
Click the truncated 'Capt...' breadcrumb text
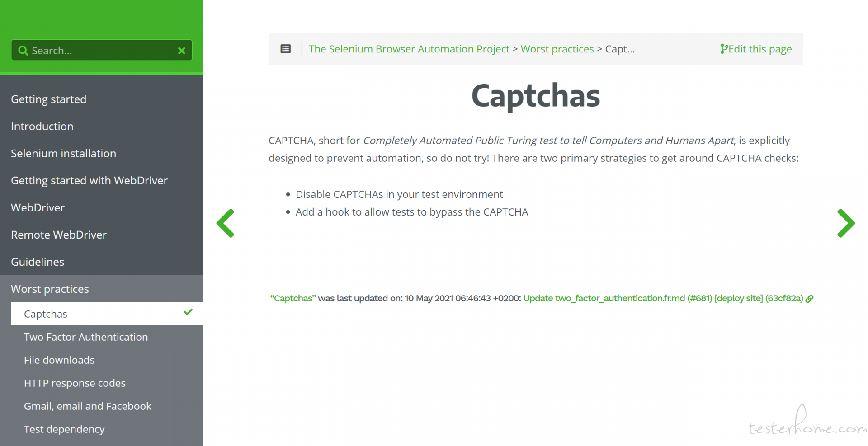[x=620, y=49]
